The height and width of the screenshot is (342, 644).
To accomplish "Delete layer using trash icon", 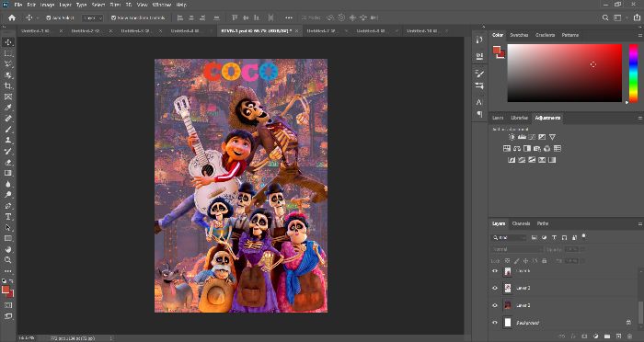I will point(629,336).
